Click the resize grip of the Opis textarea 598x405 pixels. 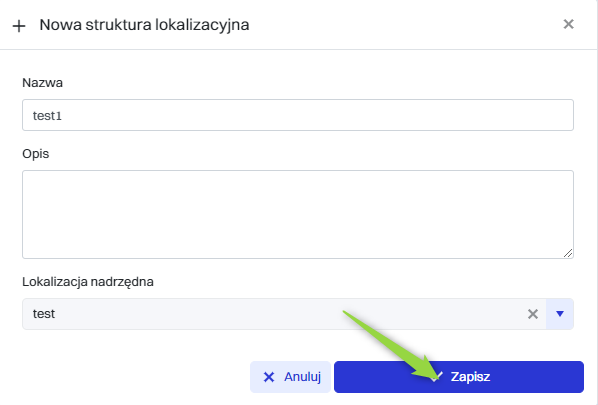pos(568,253)
